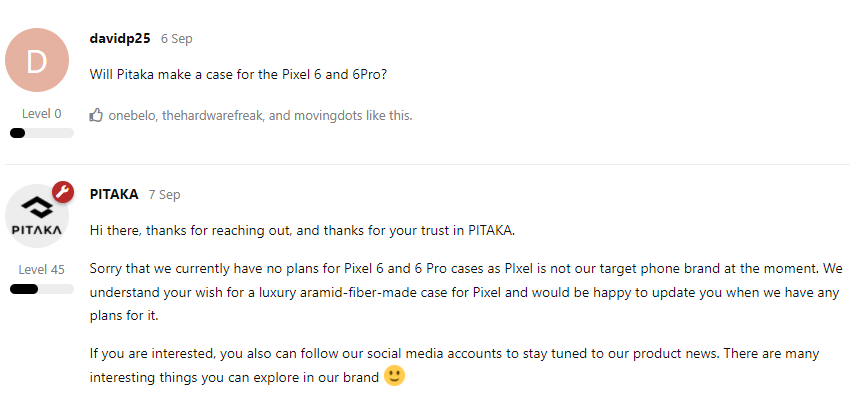Click the PITAKA logo avatar
Image resolution: width=859 pixels, height=415 pixels.
click(37, 216)
